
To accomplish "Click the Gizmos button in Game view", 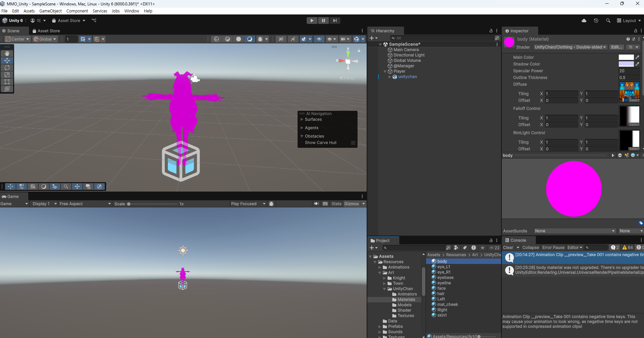I will click(351, 204).
